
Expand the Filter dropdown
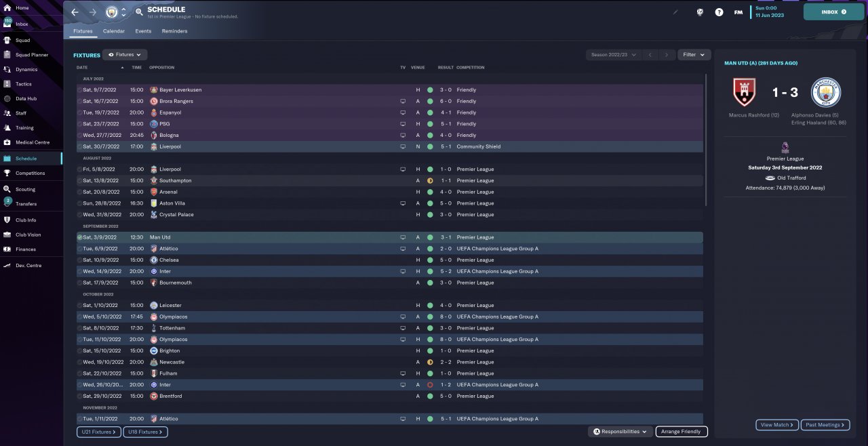pos(694,55)
